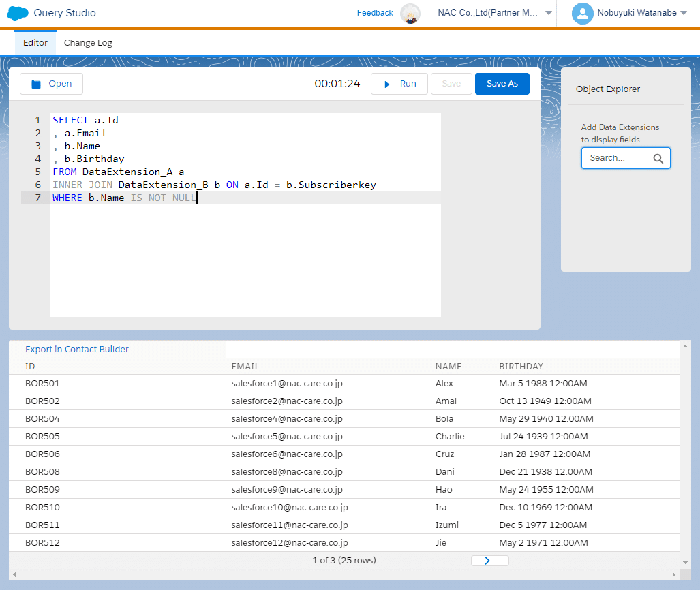Viewport: 700px width, 590px height.
Task: Click the small avatar beside Feedback link
Action: (x=410, y=14)
